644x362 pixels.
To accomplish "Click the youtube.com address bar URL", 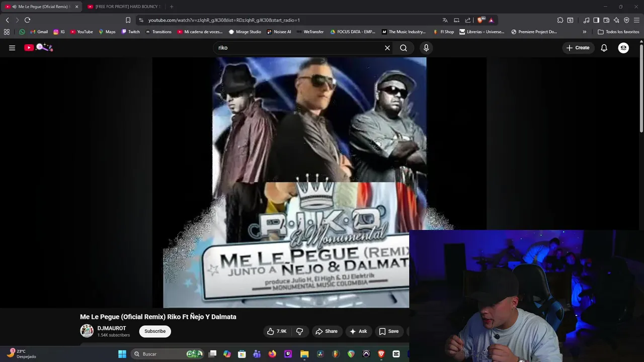I will click(224, 20).
